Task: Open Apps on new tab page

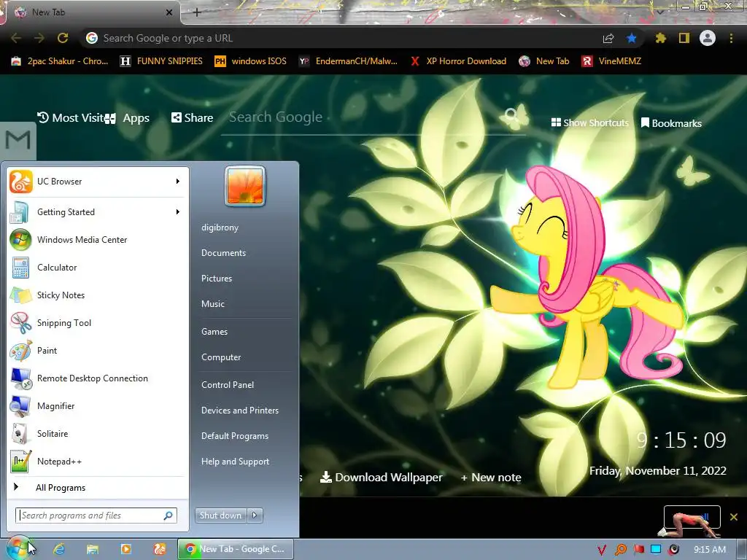Action: 127,118
